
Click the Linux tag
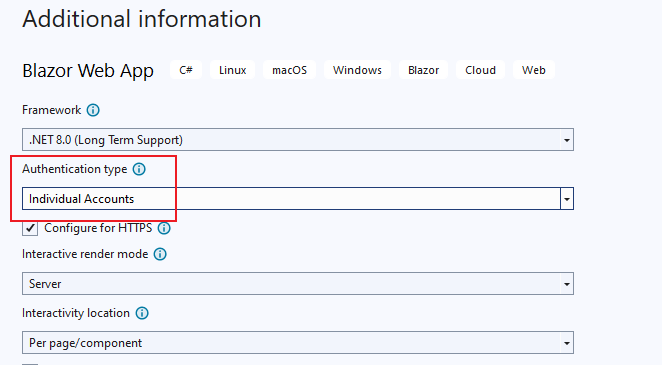[233, 70]
